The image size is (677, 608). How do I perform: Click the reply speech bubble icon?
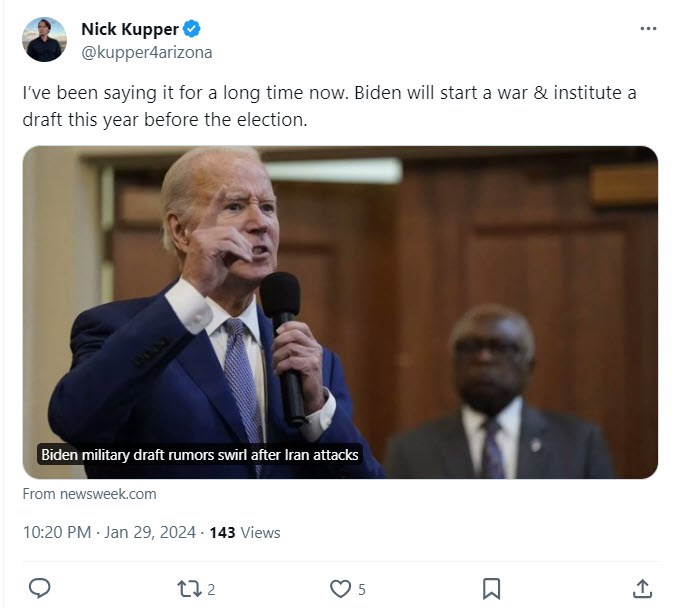pyautogui.click(x=40, y=588)
